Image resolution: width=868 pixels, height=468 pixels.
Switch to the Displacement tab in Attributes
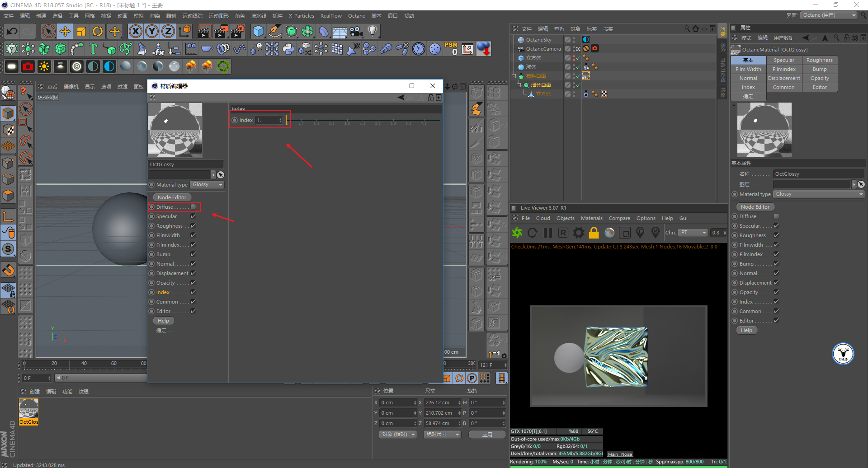(x=784, y=78)
